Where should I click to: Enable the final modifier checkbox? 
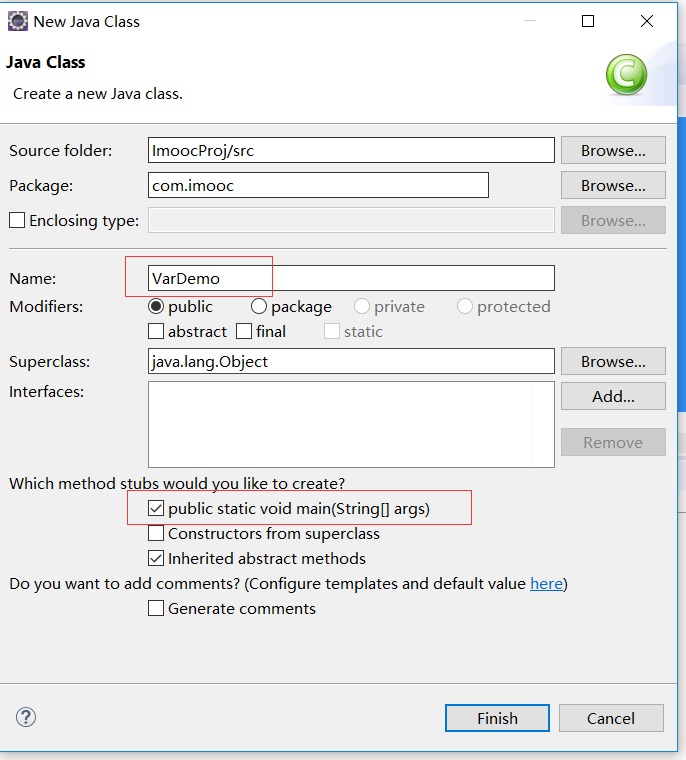244,332
